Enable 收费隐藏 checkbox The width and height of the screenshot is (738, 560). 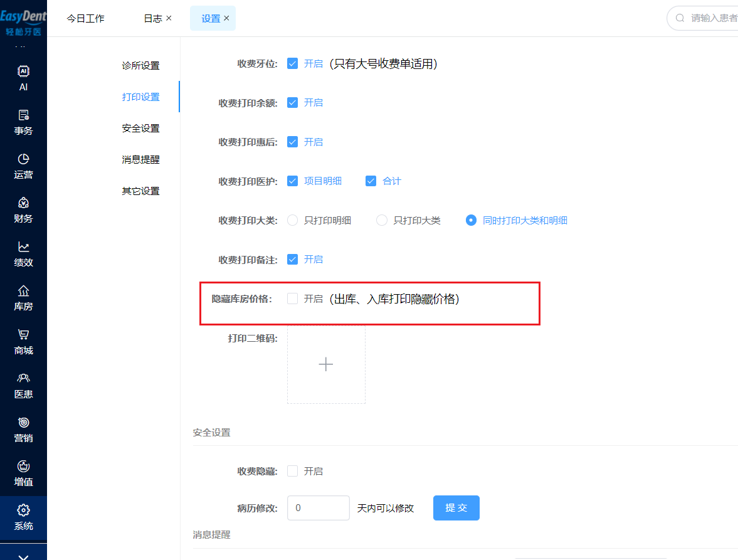pyautogui.click(x=292, y=471)
